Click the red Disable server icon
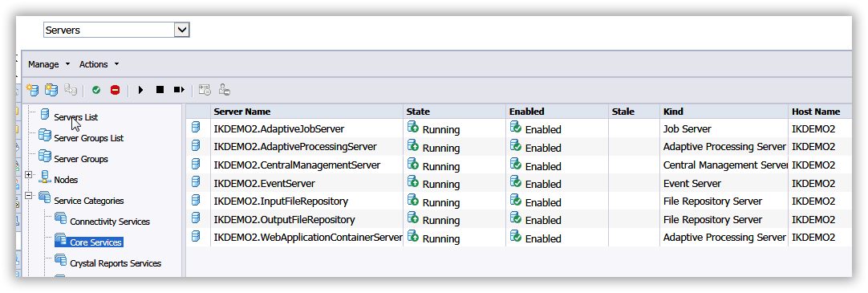868x293 pixels. tap(116, 90)
